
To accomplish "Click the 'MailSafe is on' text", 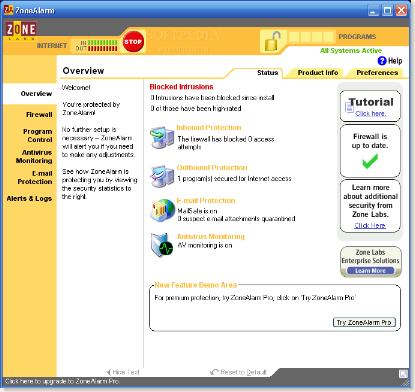I will click(x=197, y=211).
